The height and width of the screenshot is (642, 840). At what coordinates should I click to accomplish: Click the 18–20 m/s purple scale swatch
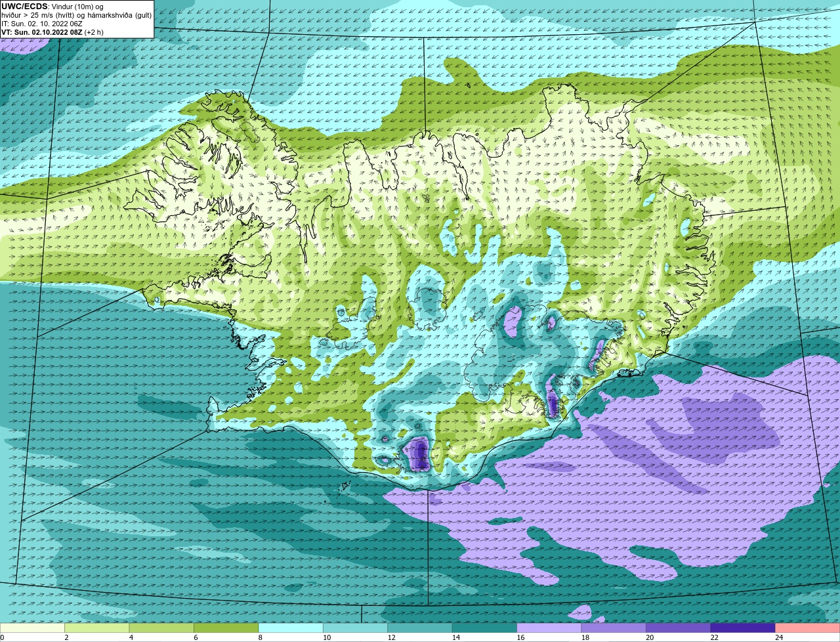click(x=614, y=628)
